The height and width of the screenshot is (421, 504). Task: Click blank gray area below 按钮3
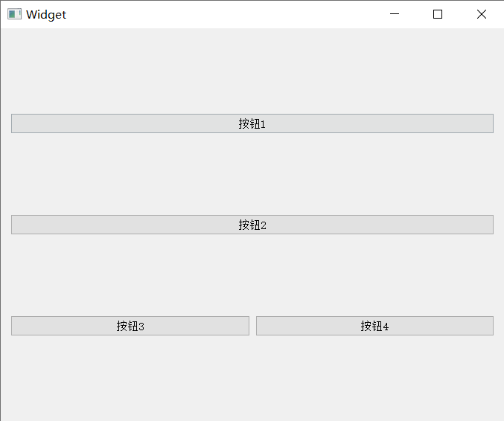point(130,377)
